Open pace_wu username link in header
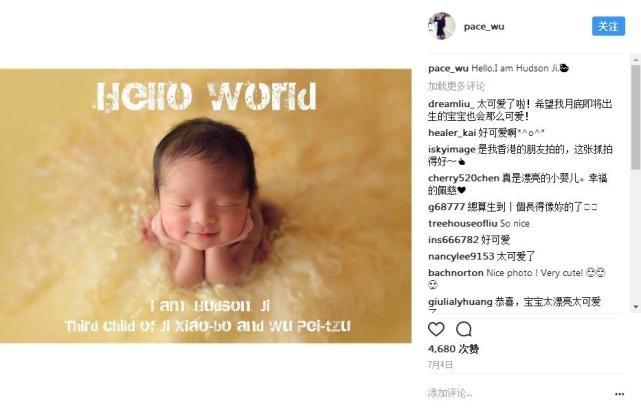Viewport: 641px width, 412px height. click(484, 27)
